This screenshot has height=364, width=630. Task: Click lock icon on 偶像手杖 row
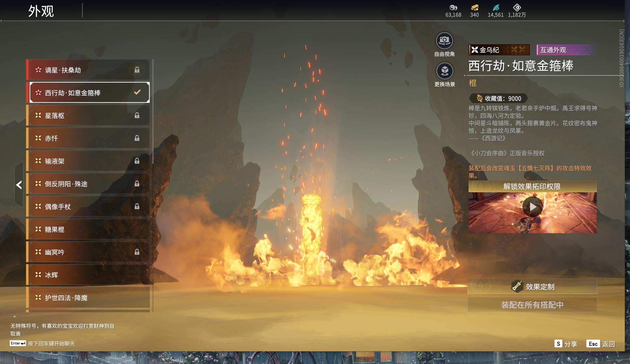click(x=137, y=207)
